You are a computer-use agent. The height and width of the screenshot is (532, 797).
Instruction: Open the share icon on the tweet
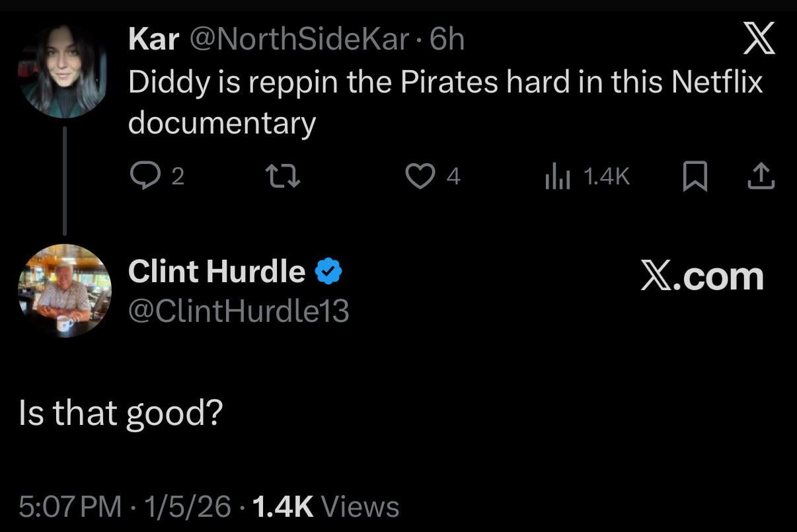760,175
